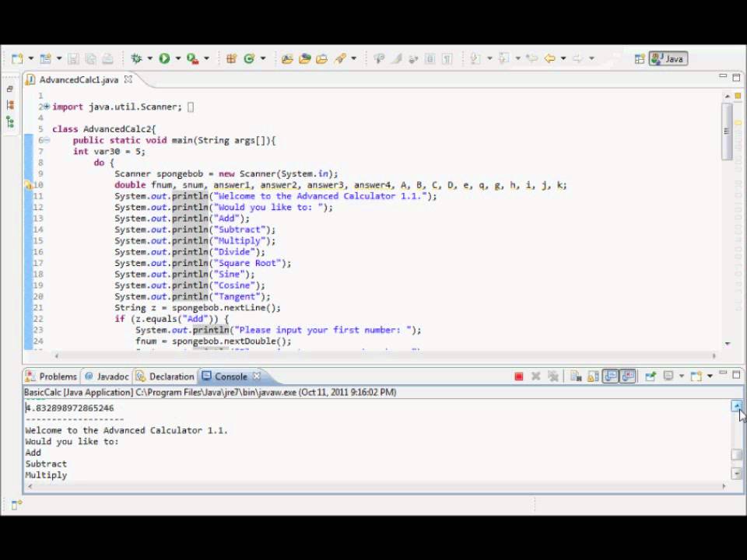
Task: Click the Save All toolbar icon
Action: [x=90, y=58]
